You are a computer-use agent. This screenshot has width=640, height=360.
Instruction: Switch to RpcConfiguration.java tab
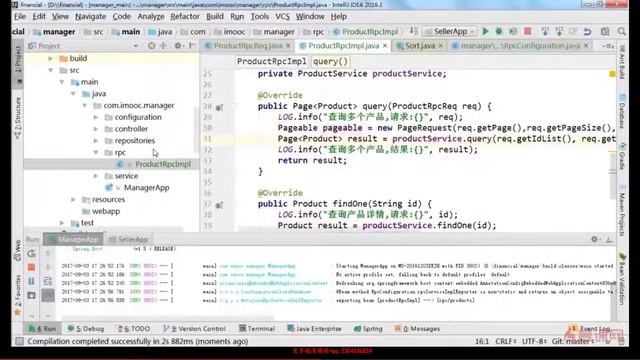[x=520, y=46]
